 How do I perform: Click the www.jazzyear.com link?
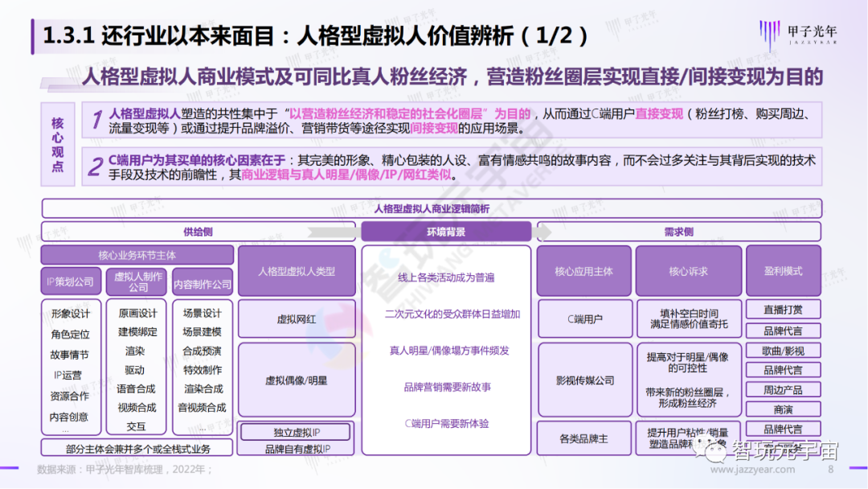[752, 470]
